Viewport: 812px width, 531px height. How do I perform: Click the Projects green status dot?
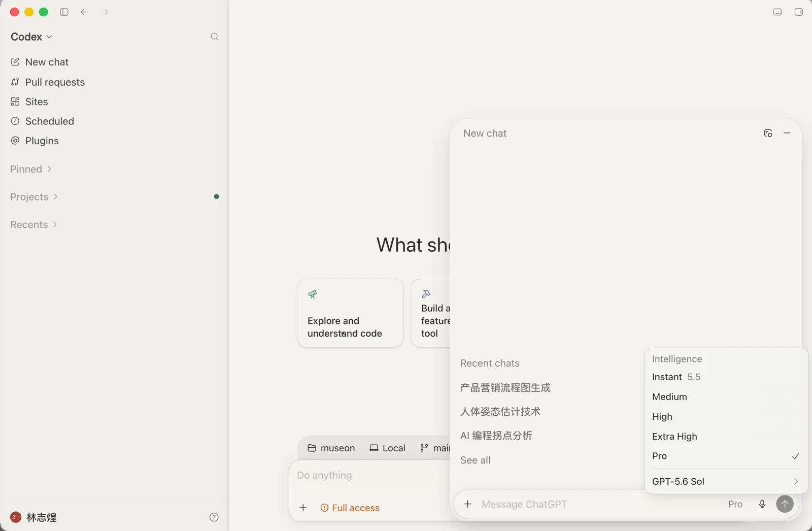click(x=217, y=196)
